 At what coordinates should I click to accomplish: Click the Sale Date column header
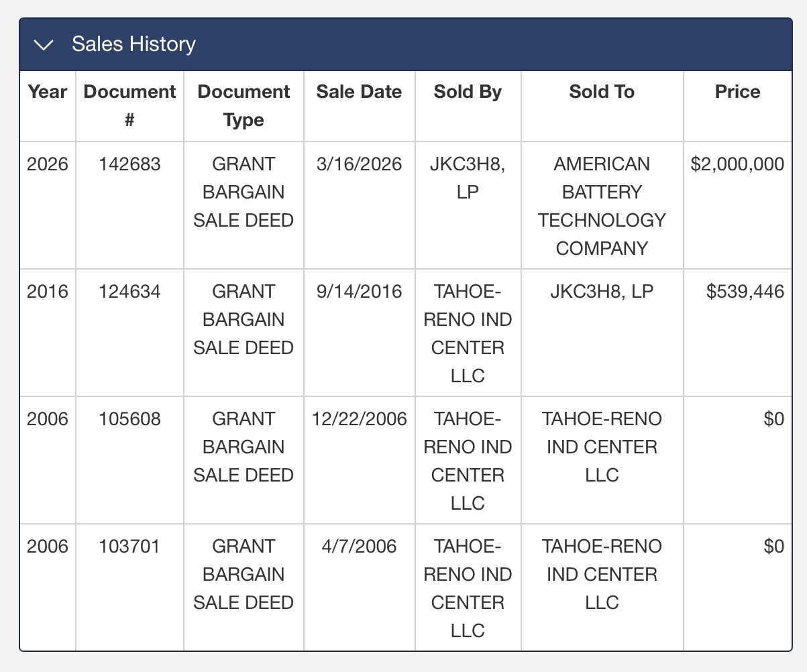(x=359, y=92)
